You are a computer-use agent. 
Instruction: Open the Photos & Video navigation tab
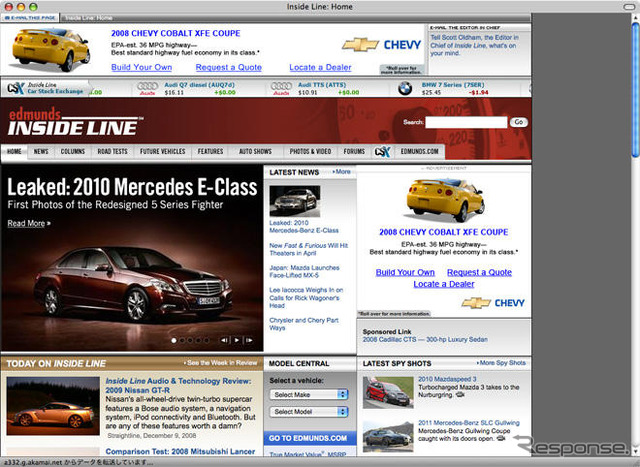click(x=310, y=151)
